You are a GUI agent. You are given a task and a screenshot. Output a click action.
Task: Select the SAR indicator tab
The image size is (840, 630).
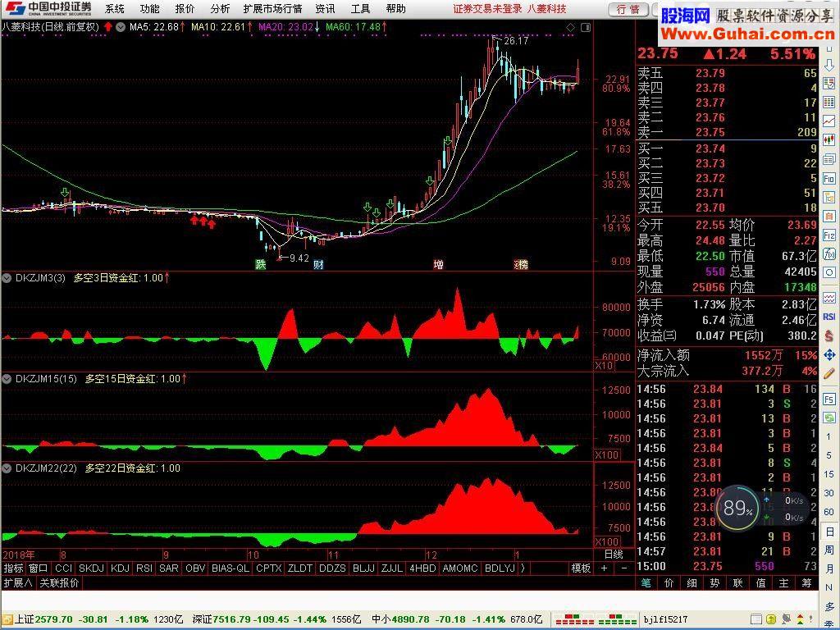pyautogui.click(x=169, y=568)
